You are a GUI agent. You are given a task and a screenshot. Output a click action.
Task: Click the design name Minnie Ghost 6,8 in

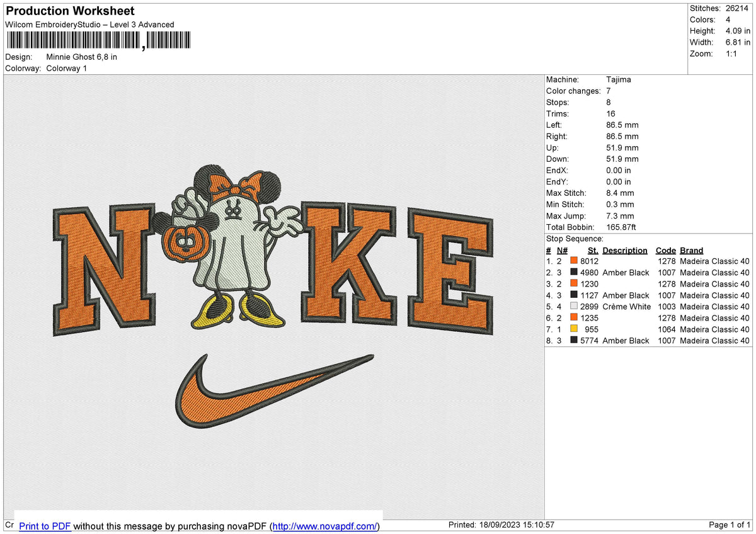tap(82, 57)
